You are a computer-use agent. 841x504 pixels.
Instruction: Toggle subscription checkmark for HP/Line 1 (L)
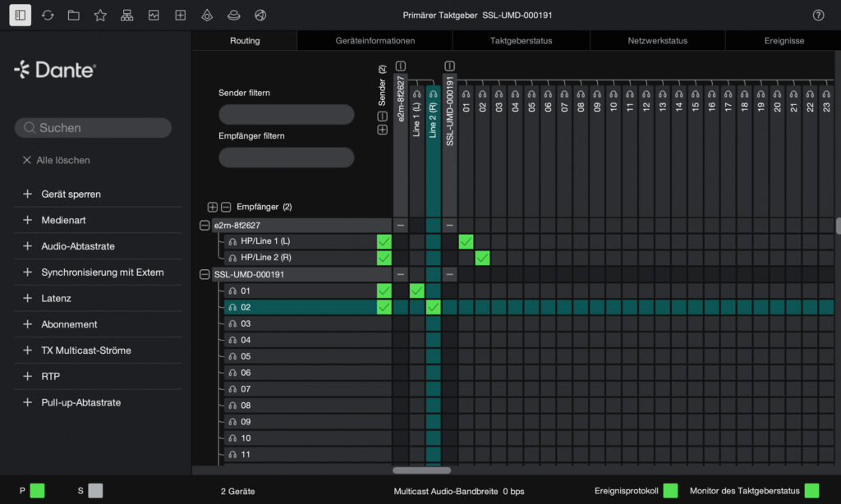pos(384,241)
